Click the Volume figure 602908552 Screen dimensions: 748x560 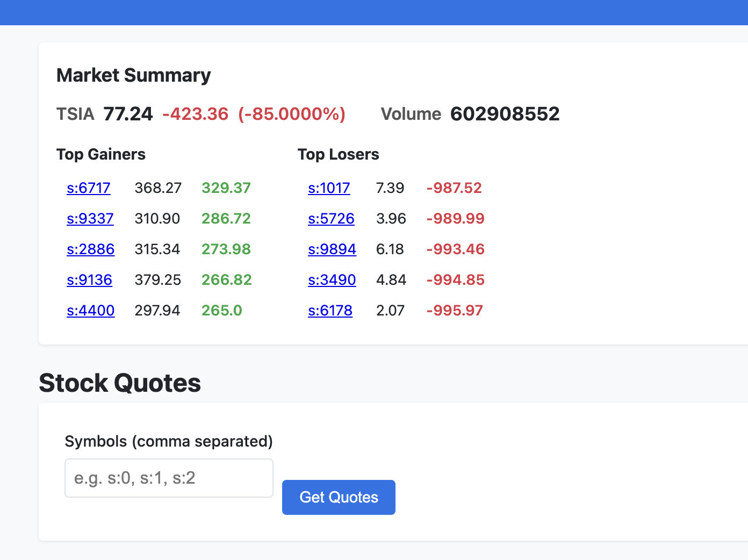pos(504,113)
